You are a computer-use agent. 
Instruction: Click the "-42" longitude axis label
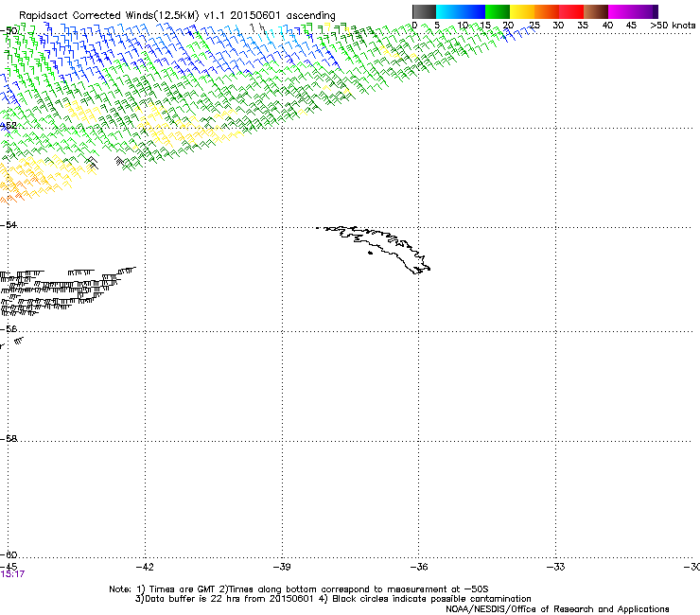point(145,567)
